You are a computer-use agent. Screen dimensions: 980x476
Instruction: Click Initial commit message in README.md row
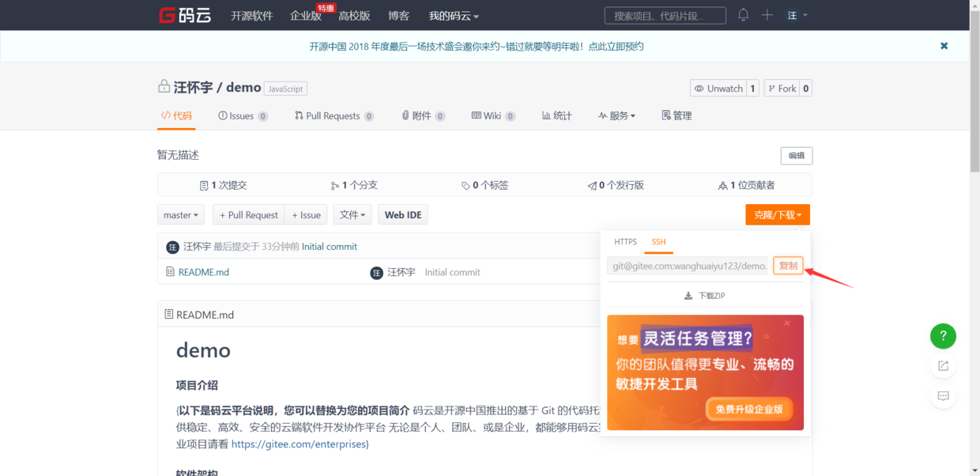click(452, 272)
